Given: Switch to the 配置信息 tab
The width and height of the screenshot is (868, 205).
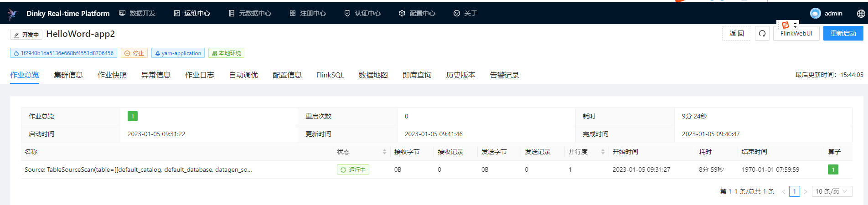Looking at the screenshot, I should coord(287,75).
